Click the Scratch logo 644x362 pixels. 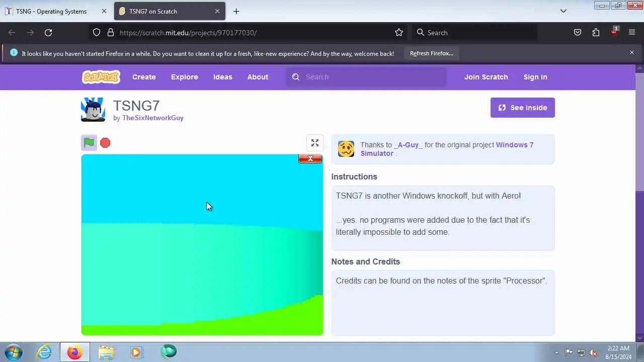[101, 77]
